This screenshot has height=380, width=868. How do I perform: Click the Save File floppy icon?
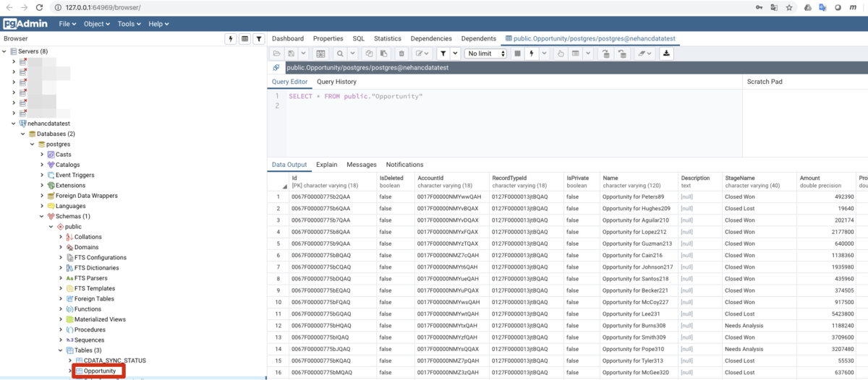291,53
